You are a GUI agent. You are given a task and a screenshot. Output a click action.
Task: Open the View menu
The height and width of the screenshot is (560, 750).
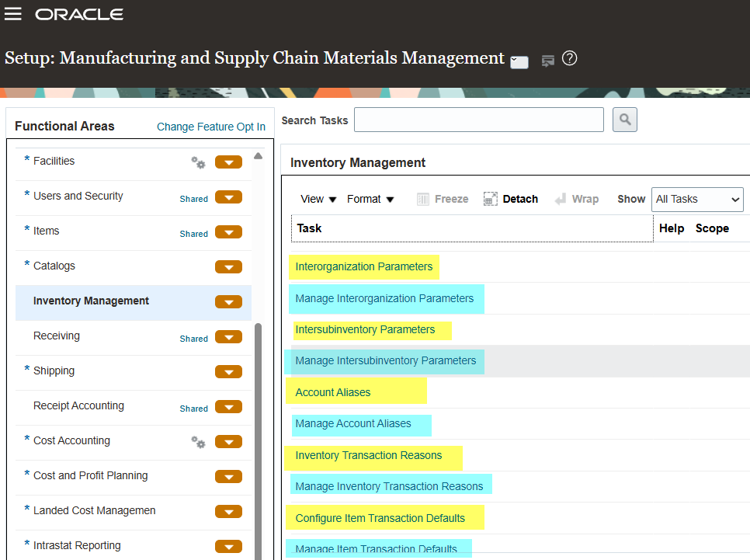[318, 199]
